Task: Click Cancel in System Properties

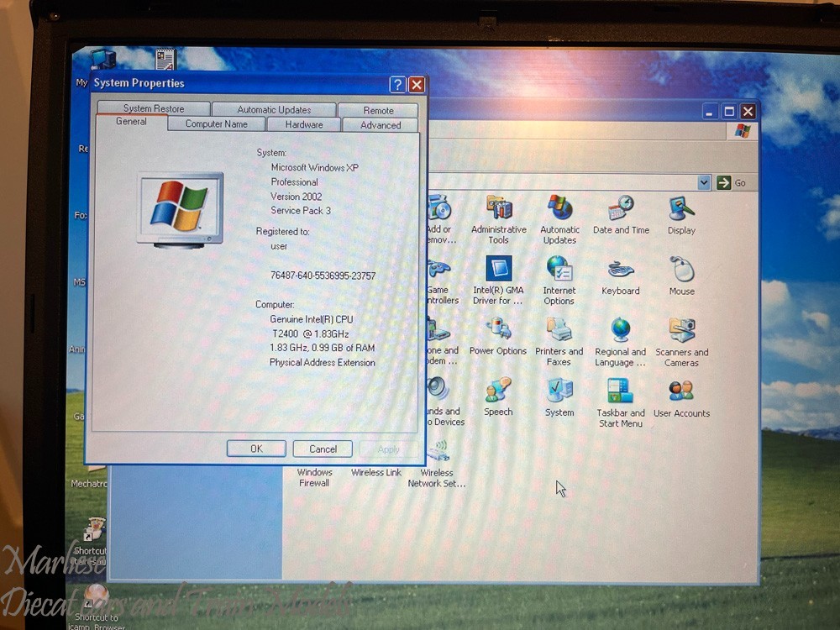Action: click(x=323, y=449)
